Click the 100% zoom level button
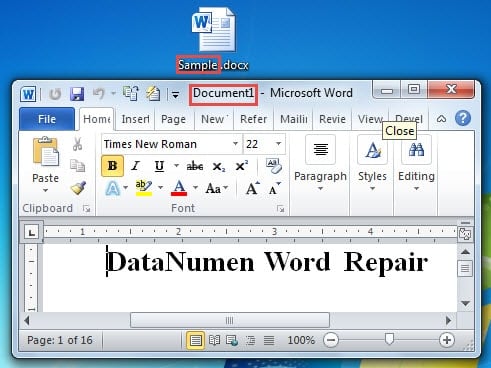This screenshot has width=491, height=368. 301,340
